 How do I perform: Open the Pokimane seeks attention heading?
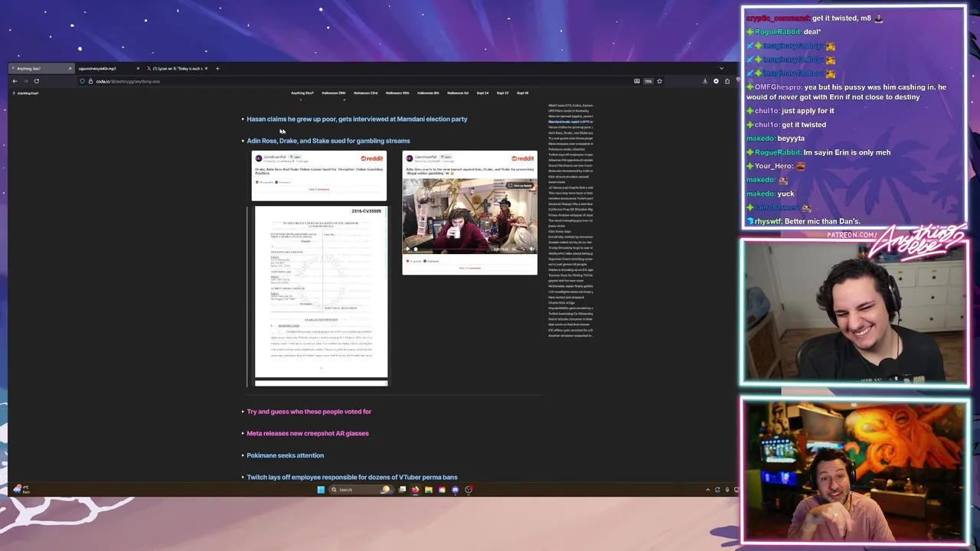pos(285,455)
